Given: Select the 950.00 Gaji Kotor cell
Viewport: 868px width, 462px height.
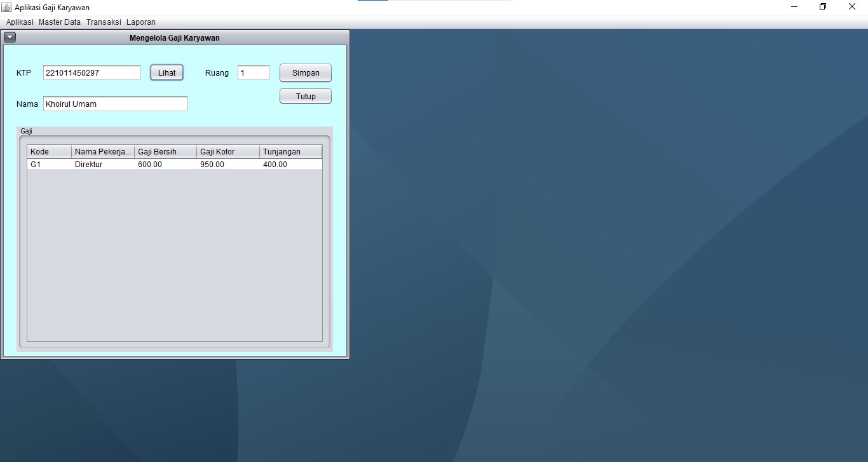Looking at the screenshot, I should pyautogui.click(x=228, y=165).
